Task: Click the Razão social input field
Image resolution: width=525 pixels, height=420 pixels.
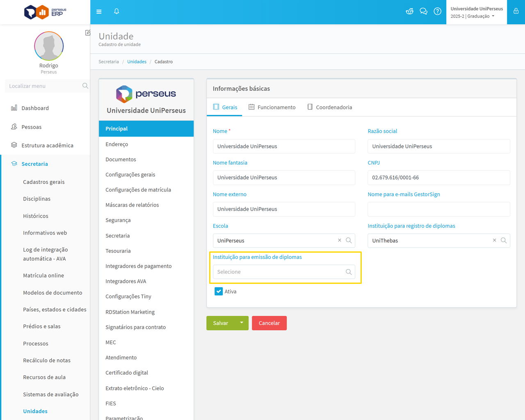Action: point(439,146)
